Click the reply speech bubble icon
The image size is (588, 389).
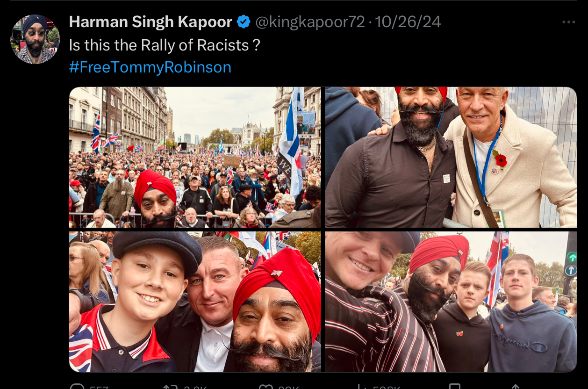76,387
